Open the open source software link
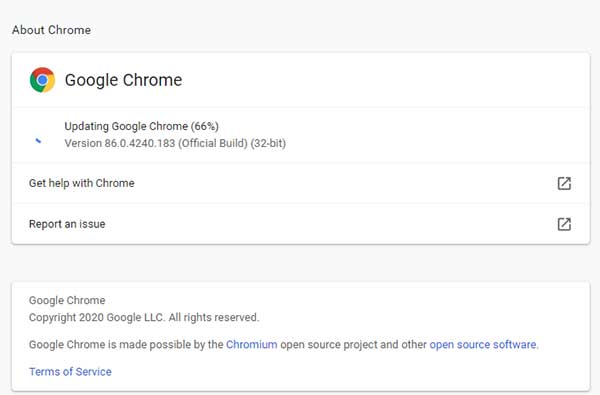600x395 pixels. tap(483, 344)
